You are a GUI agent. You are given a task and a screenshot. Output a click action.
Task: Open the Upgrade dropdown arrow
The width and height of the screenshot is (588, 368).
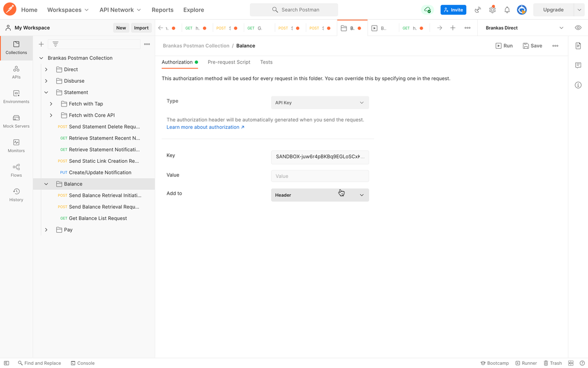pyautogui.click(x=579, y=10)
